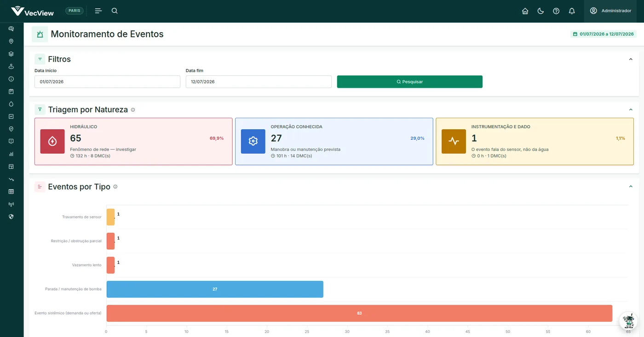Viewport: 644px width, 337px height.
Task: Click the 'Monitoramento de Eventos' page title
Action: pos(107,34)
